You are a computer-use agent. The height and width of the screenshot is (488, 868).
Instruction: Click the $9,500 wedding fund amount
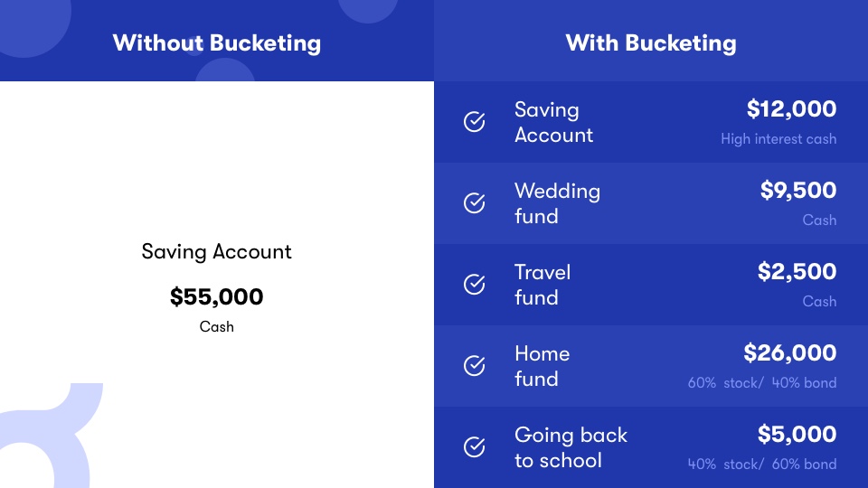797,191
